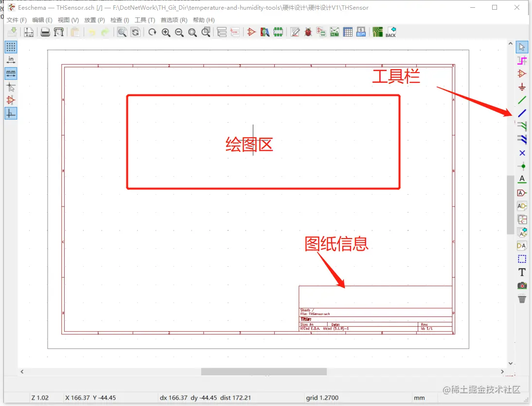Toggle show hidden pins
The image size is (532, 406).
(x=11, y=100)
